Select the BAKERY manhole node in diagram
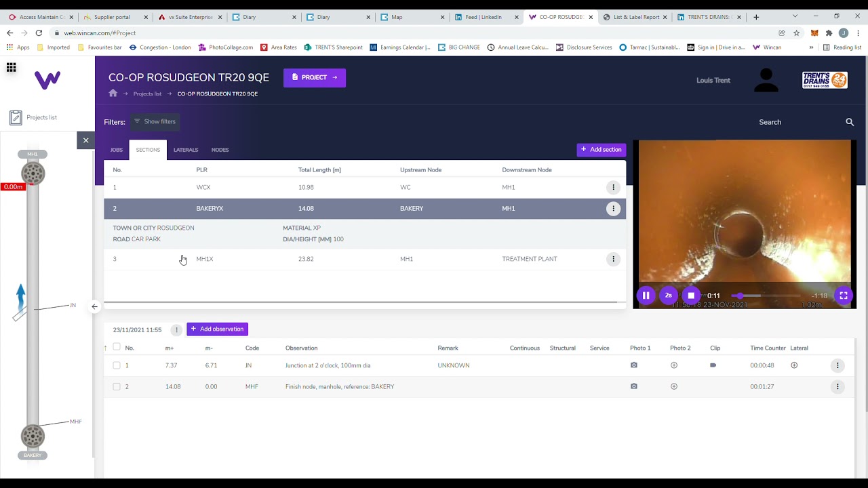Screen dimensions: 868x488 pyautogui.click(x=33, y=436)
